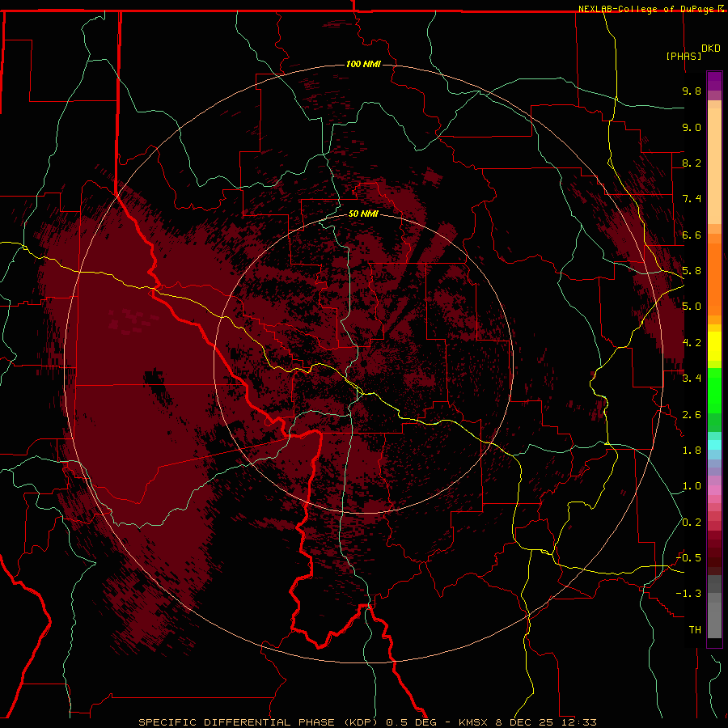
Task: Click the -0.5 color scale value
Action: (688, 558)
